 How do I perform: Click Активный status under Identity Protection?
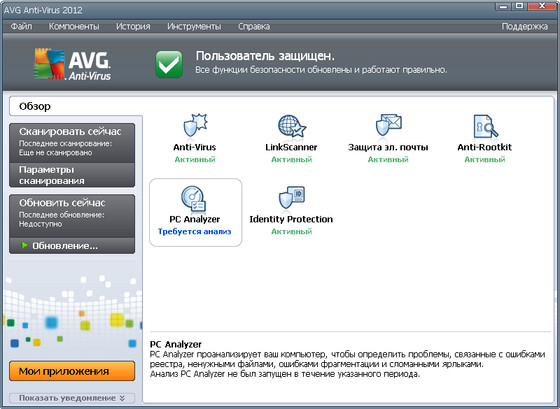tap(292, 231)
